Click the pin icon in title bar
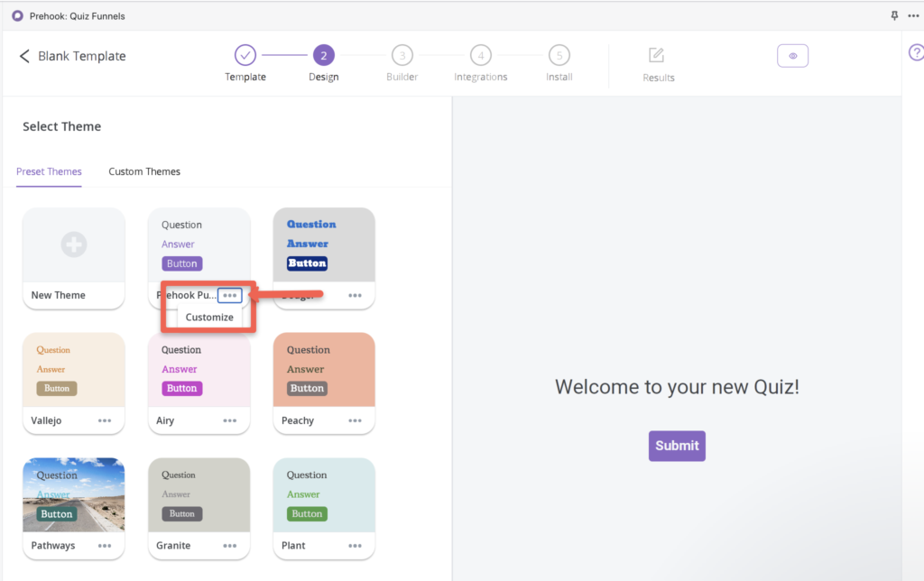 (x=894, y=16)
